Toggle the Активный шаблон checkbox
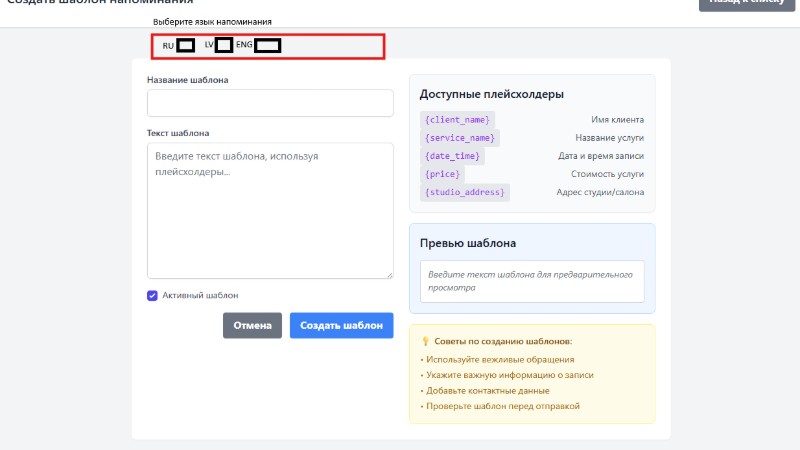The height and width of the screenshot is (450, 800). click(x=152, y=295)
